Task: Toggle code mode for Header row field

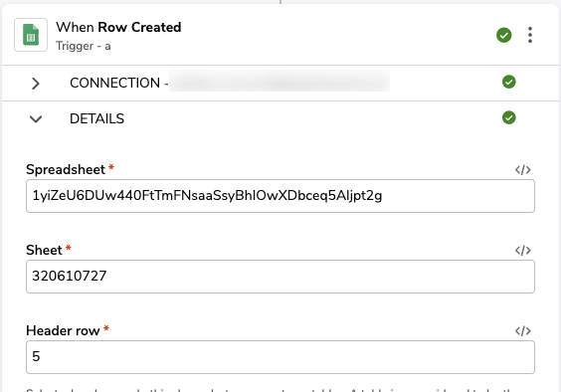Action: pyautogui.click(x=523, y=330)
